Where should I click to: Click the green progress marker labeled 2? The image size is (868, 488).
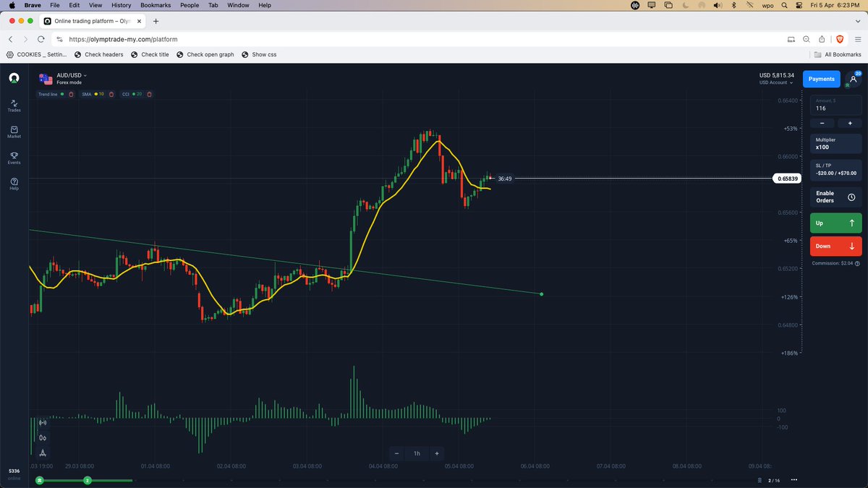click(88, 480)
